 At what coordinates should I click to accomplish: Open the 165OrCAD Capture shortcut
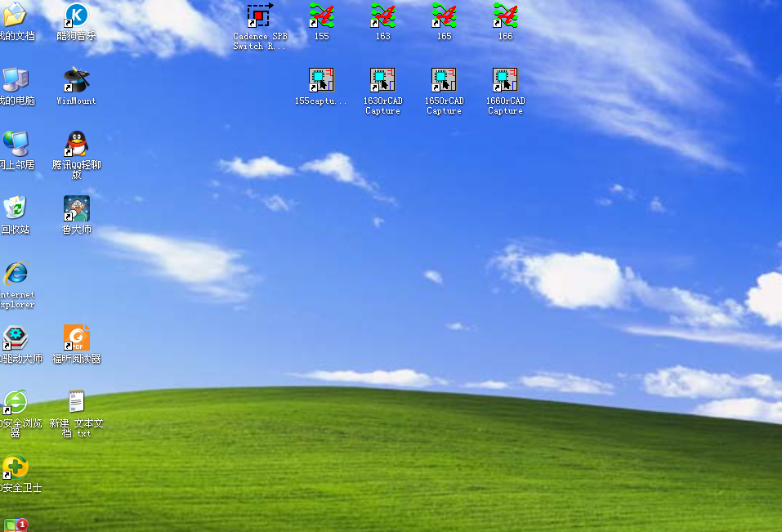pyautogui.click(x=444, y=80)
